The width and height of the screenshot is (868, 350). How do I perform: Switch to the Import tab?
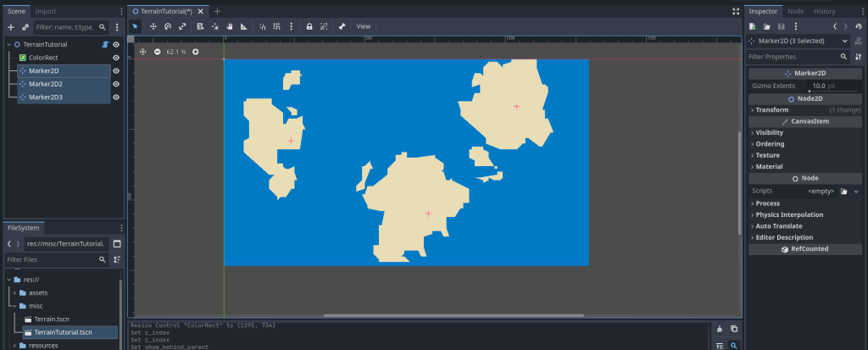point(46,11)
